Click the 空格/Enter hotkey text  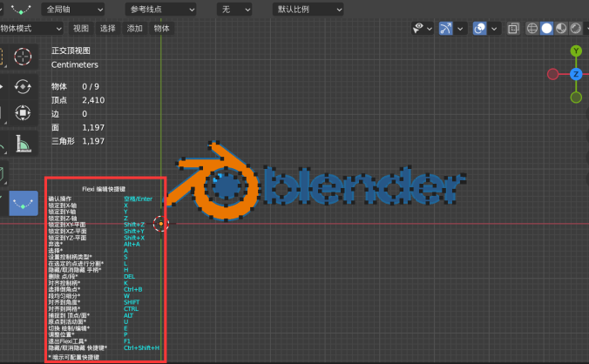coord(138,199)
